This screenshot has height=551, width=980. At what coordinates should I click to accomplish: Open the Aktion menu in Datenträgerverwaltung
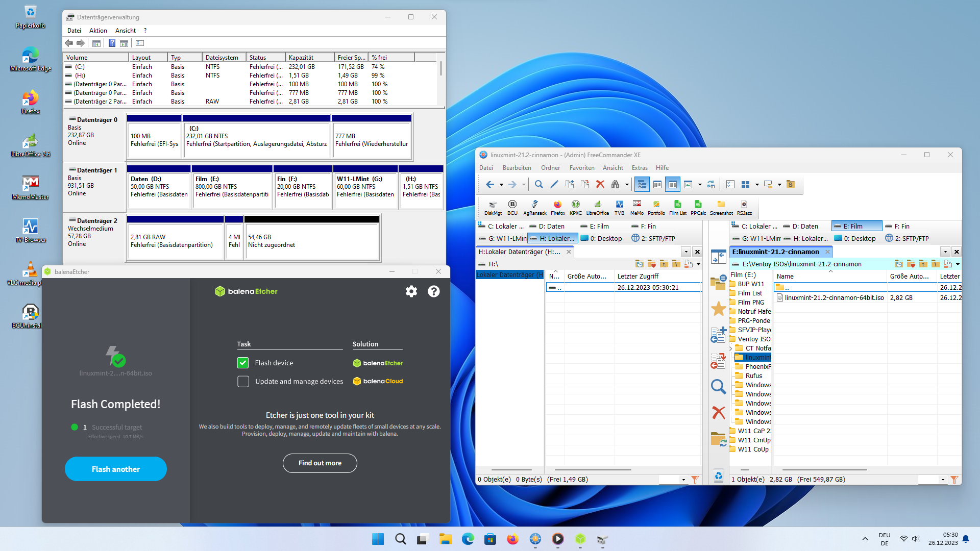click(x=98, y=31)
